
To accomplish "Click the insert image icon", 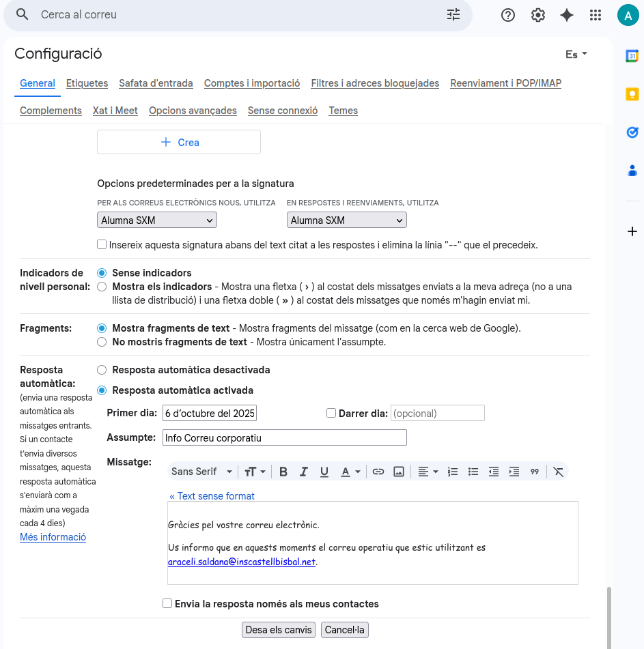I will 399,472.
